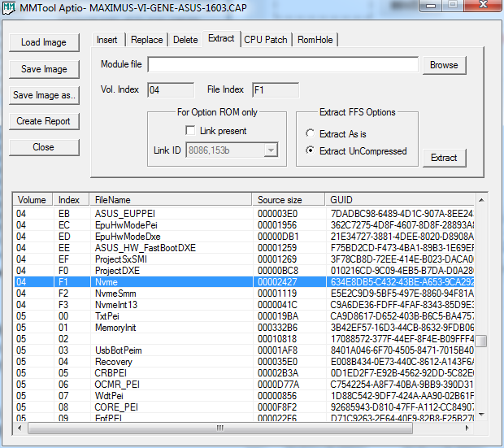The height and width of the screenshot is (448, 504).
Task: Click index cell EC
Action: (64, 225)
